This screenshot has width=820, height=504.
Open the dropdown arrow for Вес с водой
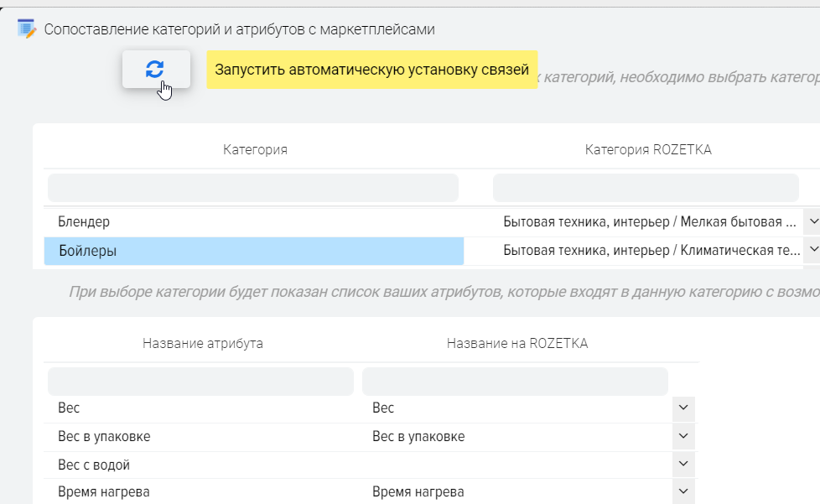683,465
